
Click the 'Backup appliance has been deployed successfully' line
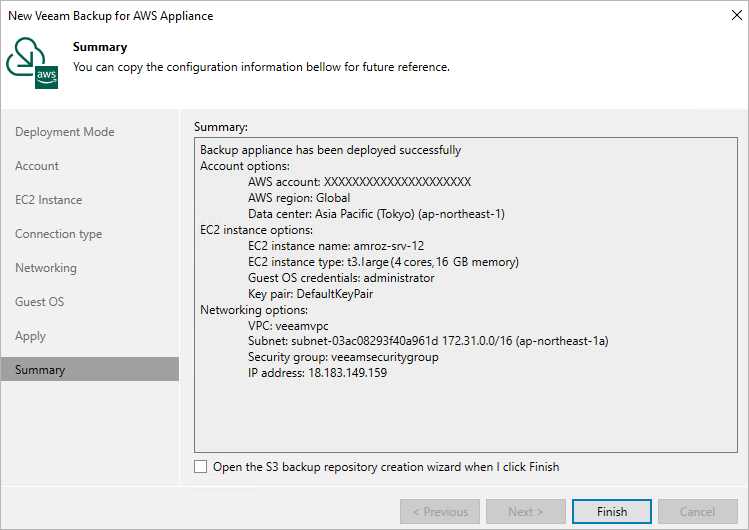click(331, 150)
